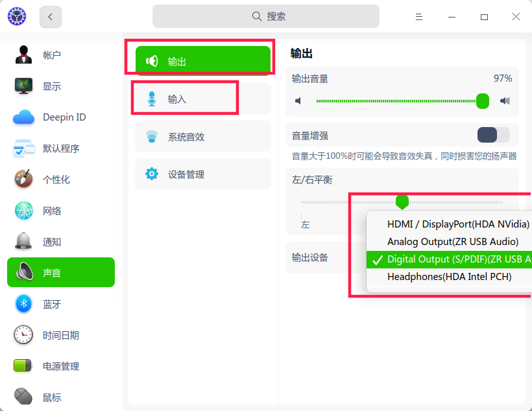Click the search input field
Viewport: 532px width, 411px height.
(265, 16)
